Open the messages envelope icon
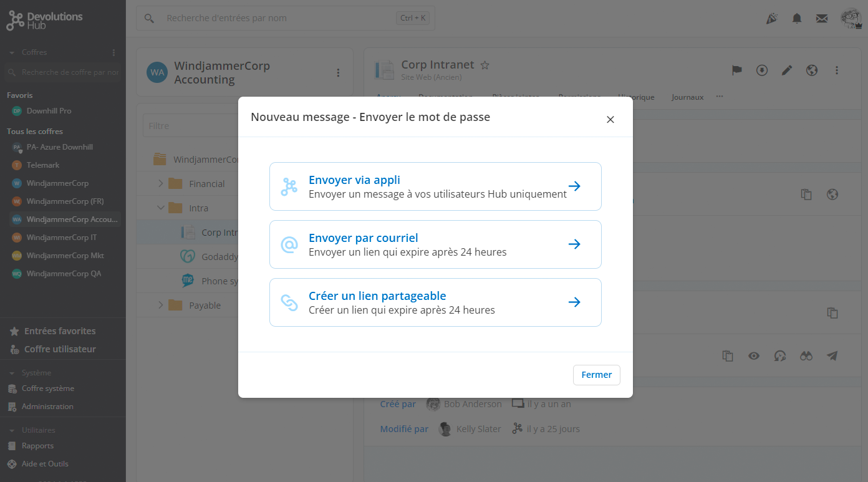Image resolution: width=868 pixels, height=482 pixels. coord(822,19)
